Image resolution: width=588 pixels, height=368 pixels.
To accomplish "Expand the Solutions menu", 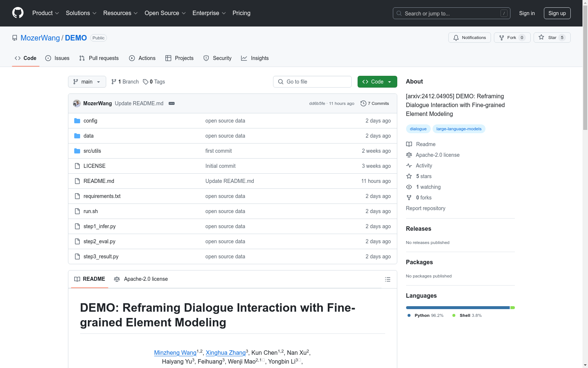I will (x=81, y=13).
